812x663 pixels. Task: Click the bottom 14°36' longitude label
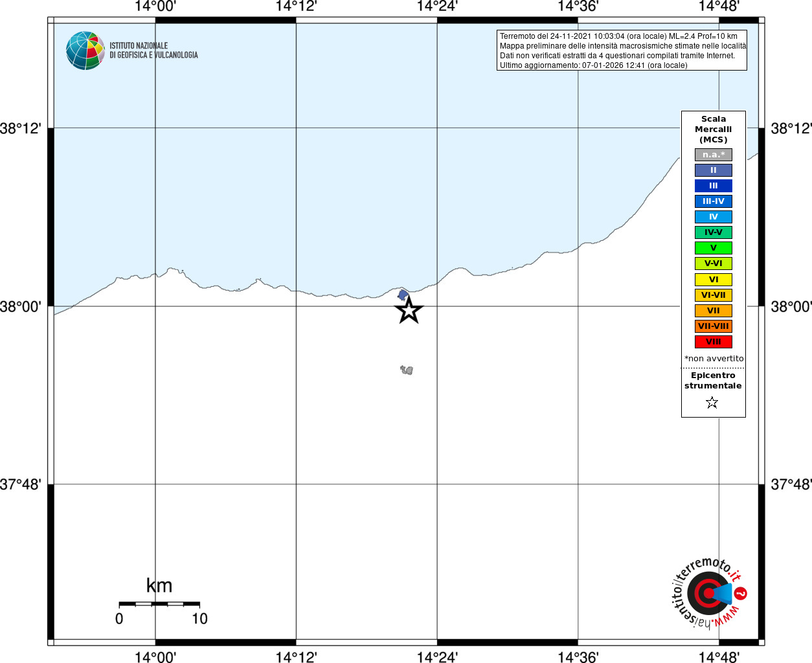point(578,657)
